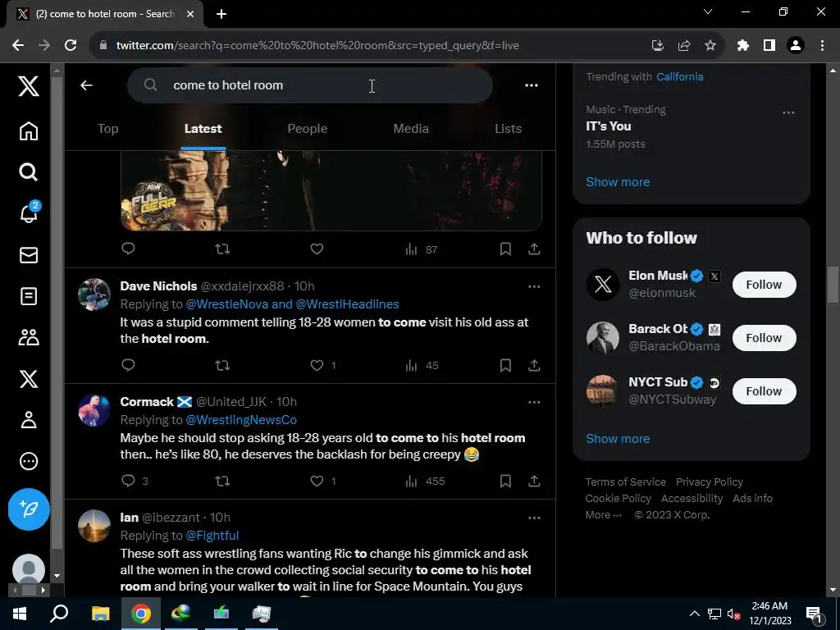Screen dimensions: 840x630
Task: Bookmark the post with 87 views
Action: coord(505,249)
